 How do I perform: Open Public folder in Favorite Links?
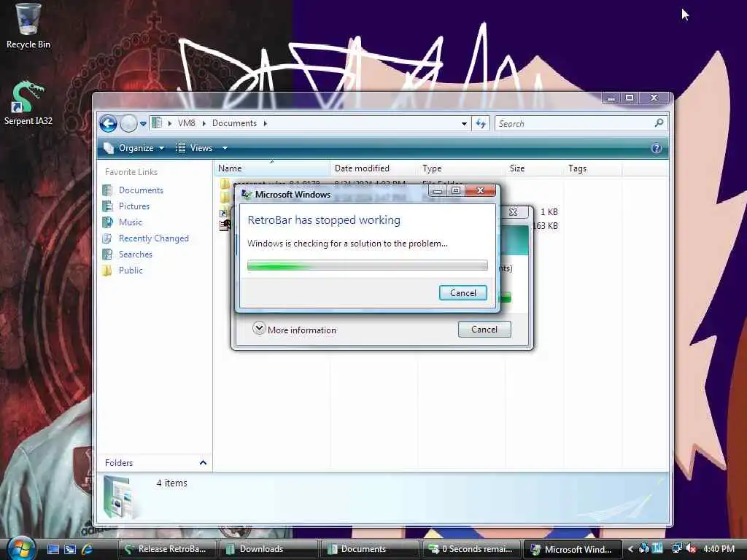pyautogui.click(x=131, y=271)
